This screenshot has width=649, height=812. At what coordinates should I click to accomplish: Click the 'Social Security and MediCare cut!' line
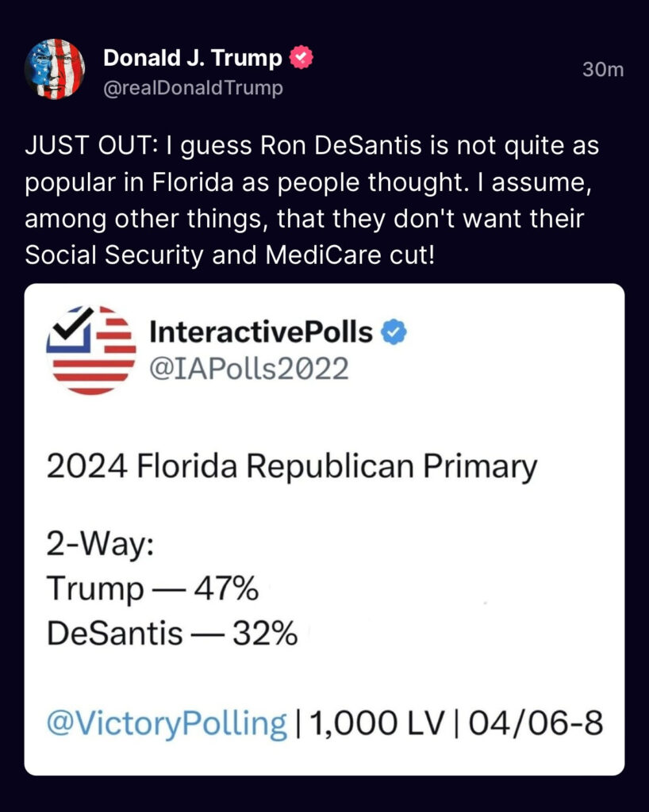tap(230, 255)
